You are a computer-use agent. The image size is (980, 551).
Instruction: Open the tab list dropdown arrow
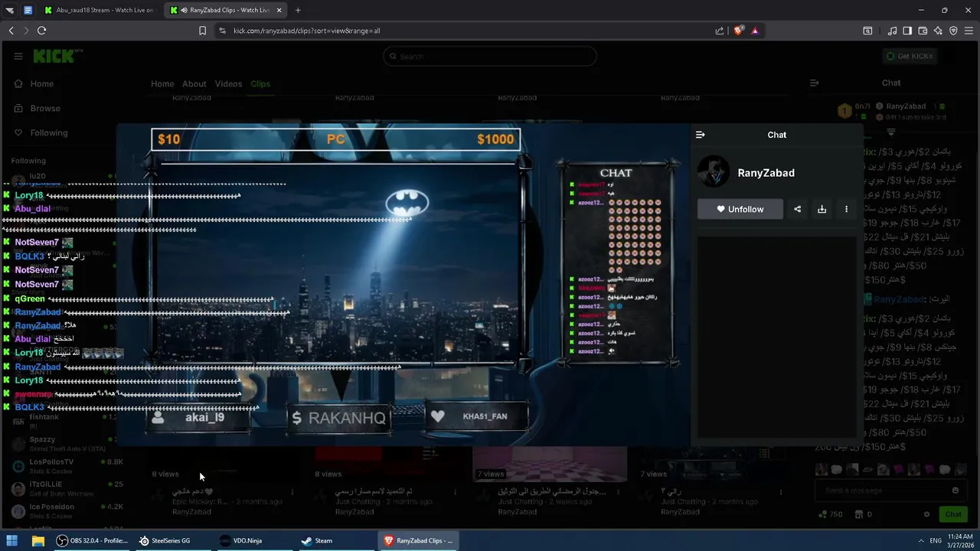click(x=10, y=10)
